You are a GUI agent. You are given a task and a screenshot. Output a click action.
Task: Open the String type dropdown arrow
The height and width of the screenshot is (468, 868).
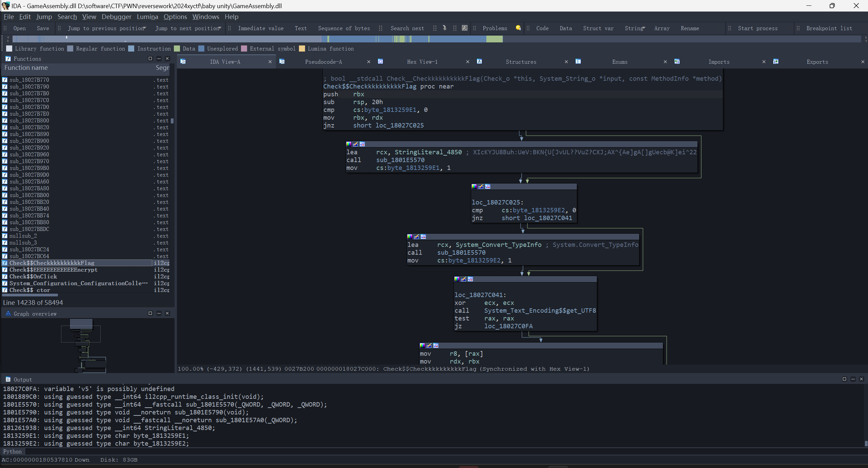(x=644, y=28)
